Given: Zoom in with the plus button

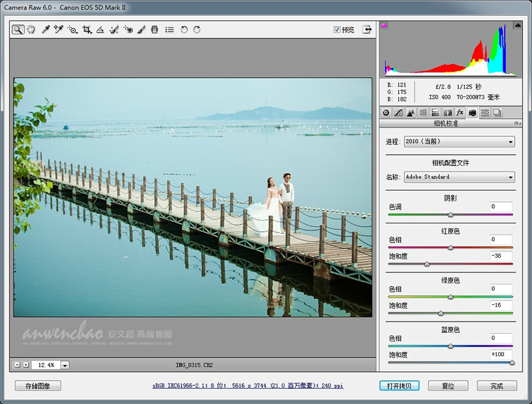Looking at the screenshot, I should tap(26, 365).
